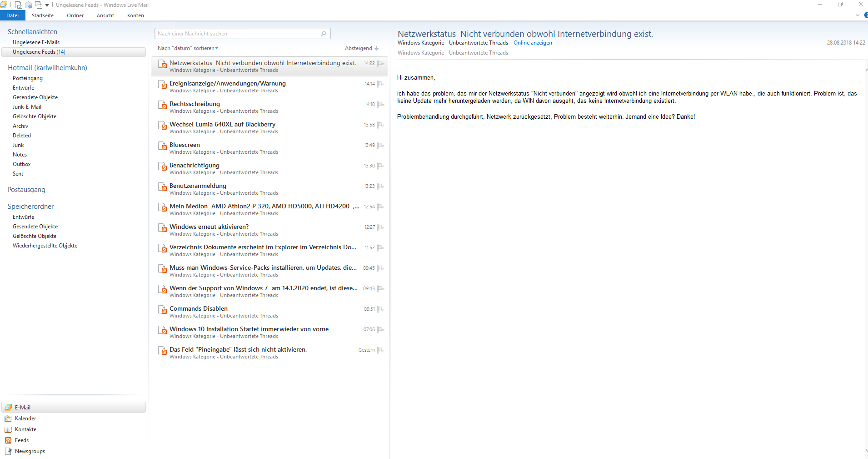Click flag icon of Das Feld Pineingabe message
868x459 pixels.
[x=381, y=350]
